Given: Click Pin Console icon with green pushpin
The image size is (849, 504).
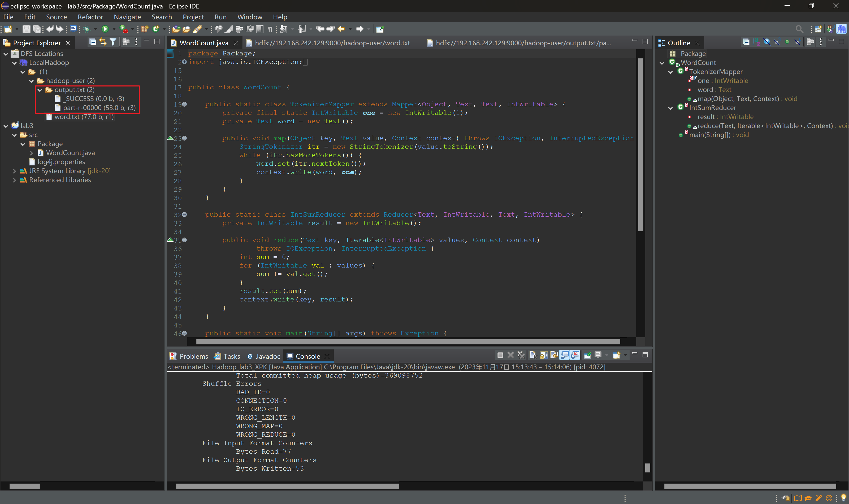Looking at the screenshot, I should point(587,356).
